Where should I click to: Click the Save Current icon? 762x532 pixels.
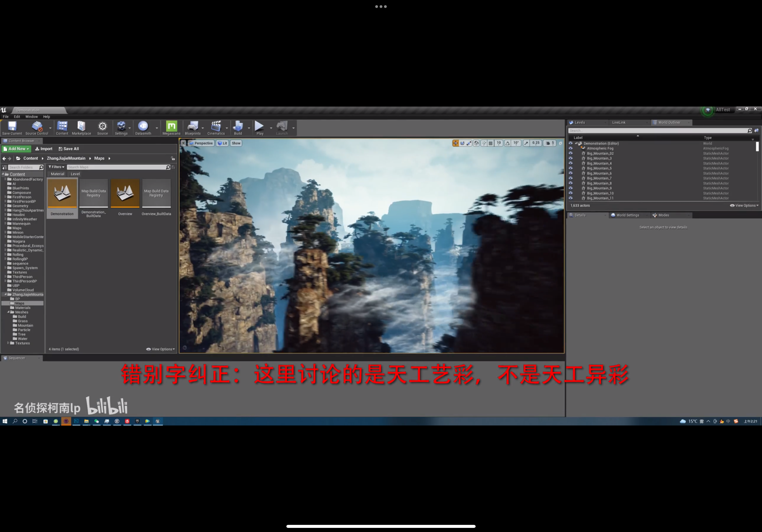click(x=12, y=126)
